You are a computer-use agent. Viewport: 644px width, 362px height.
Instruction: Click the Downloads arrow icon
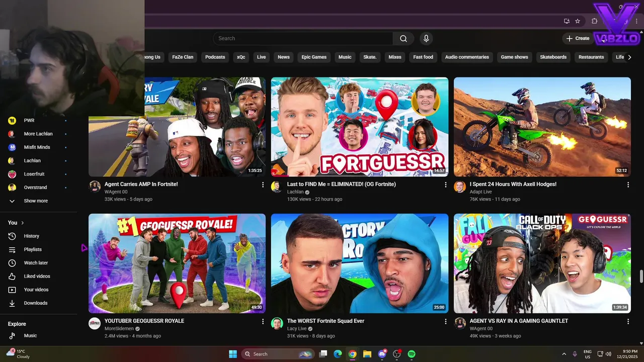point(12,303)
